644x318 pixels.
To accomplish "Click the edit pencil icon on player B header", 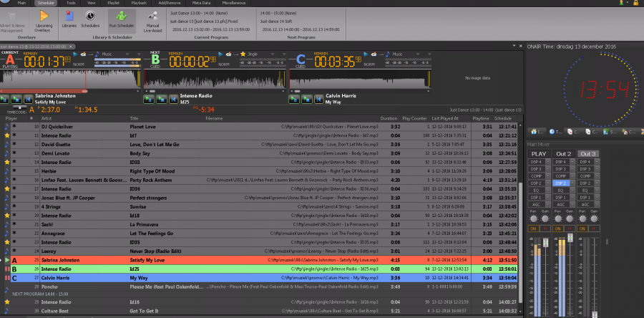I will (228, 54).
